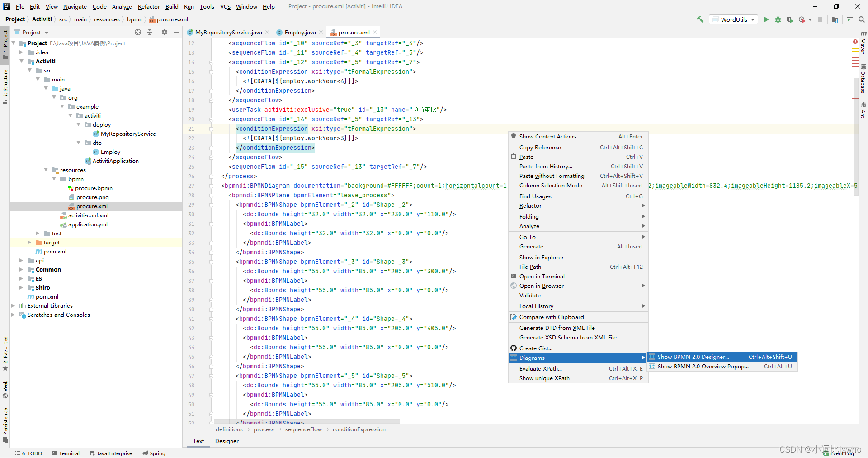Click the editor horizontal scrollbar
The width and height of the screenshot is (868, 458).
[x=307, y=421]
